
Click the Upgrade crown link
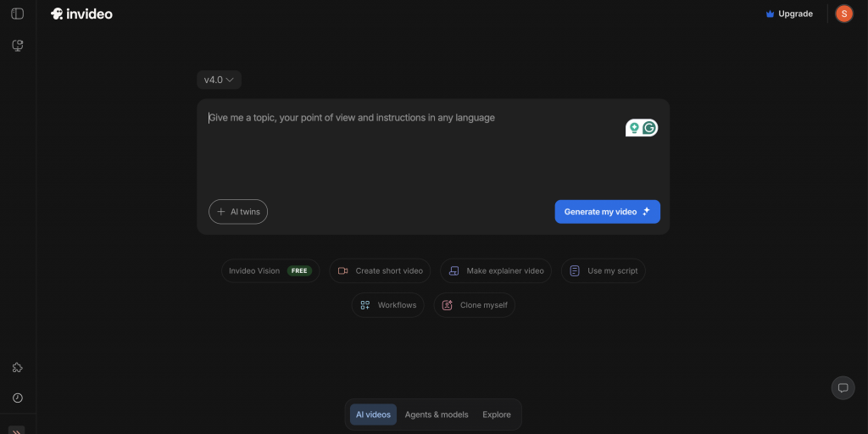pos(789,14)
